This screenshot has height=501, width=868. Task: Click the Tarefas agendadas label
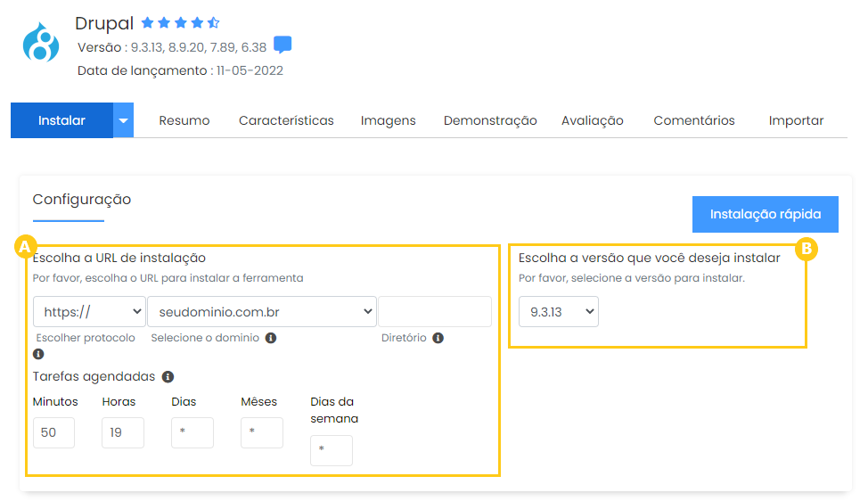click(94, 376)
